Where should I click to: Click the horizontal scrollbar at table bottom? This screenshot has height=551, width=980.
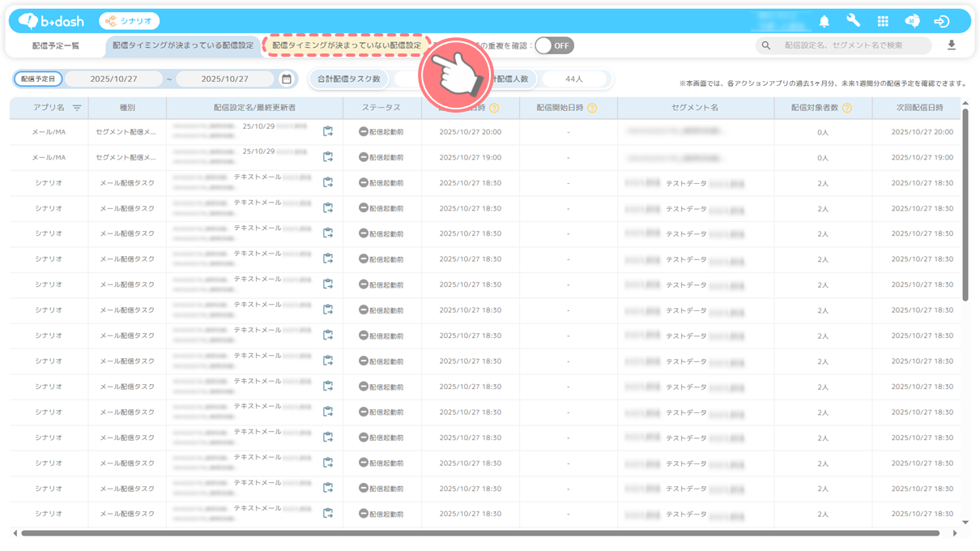tap(479, 533)
